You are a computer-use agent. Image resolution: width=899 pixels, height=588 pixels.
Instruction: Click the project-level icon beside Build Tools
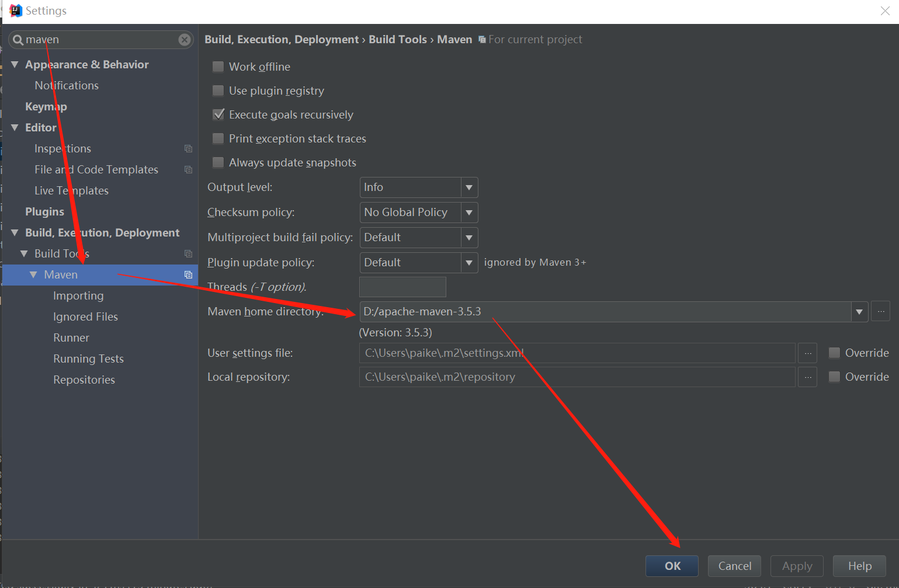(188, 253)
